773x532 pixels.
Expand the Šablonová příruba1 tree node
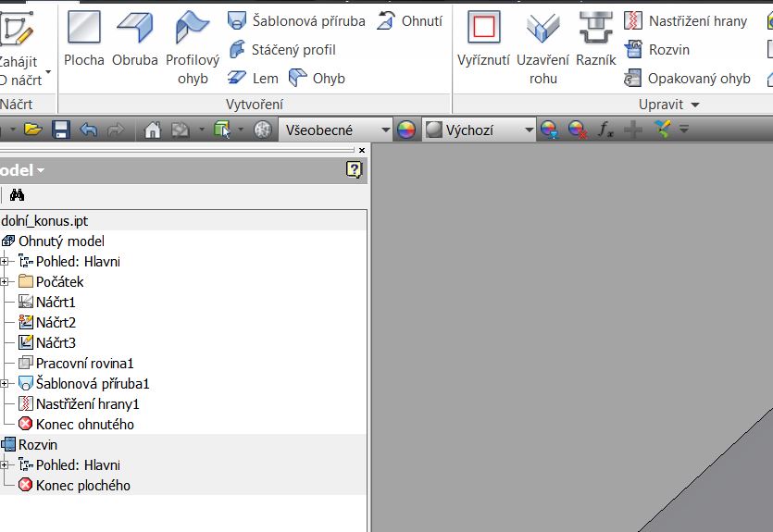click(5, 383)
